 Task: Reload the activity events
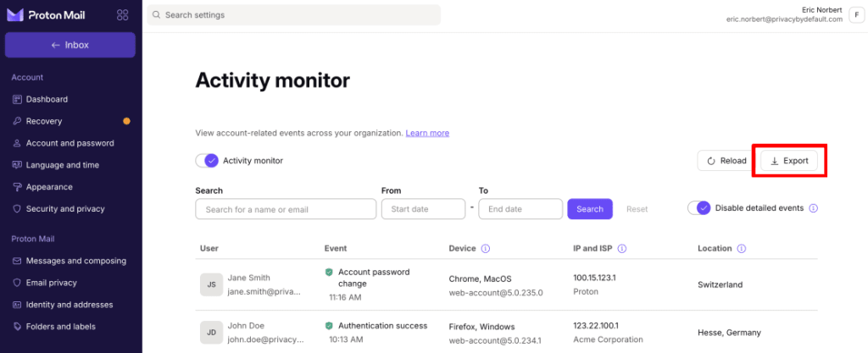(726, 161)
